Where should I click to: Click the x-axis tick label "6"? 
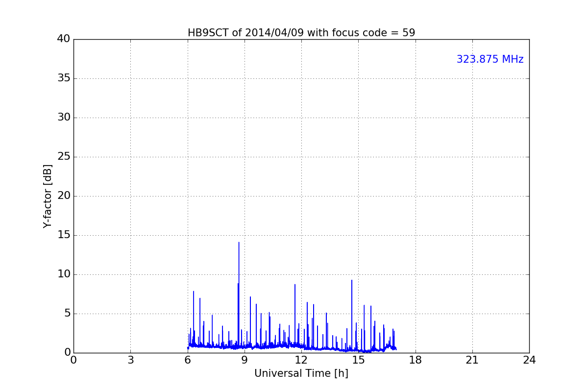click(x=188, y=360)
